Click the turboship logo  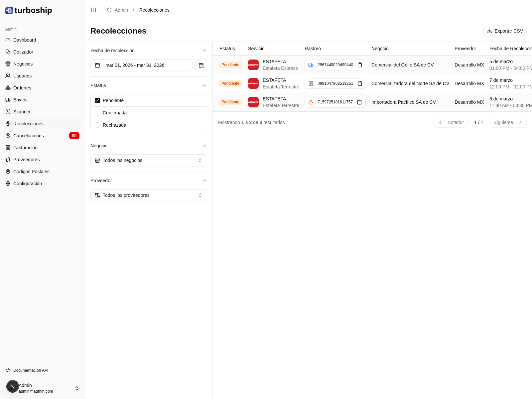tap(29, 10)
